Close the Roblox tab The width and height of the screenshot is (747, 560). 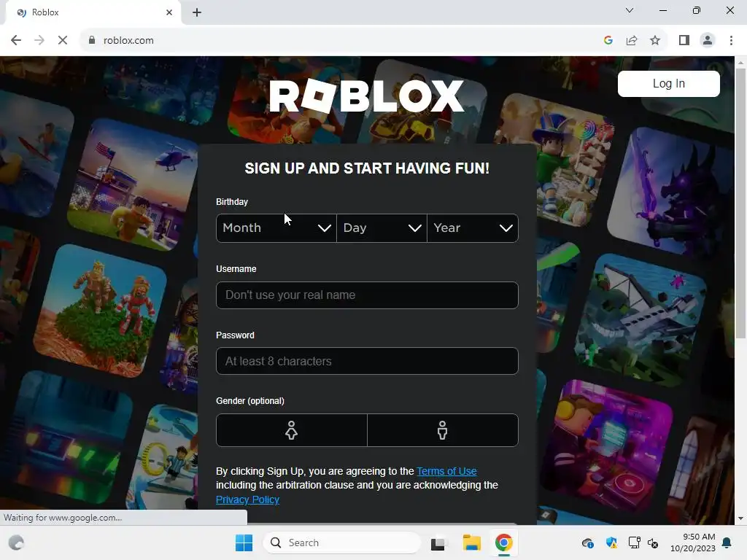169,12
